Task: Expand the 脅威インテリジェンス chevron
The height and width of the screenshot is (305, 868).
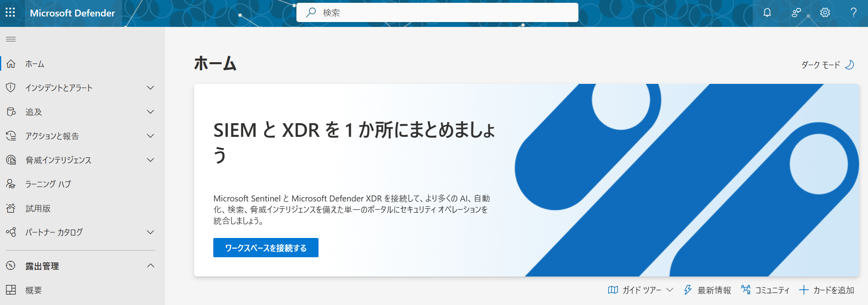Action: (x=151, y=160)
